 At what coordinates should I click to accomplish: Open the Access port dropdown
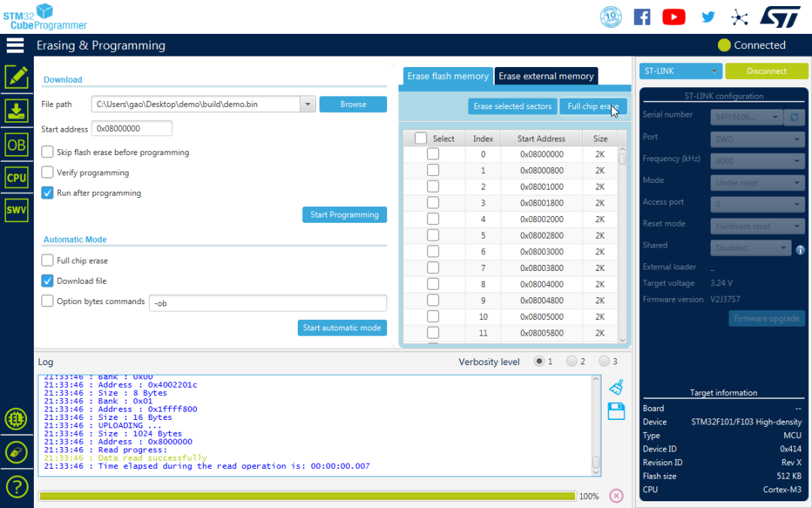click(x=758, y=204)
